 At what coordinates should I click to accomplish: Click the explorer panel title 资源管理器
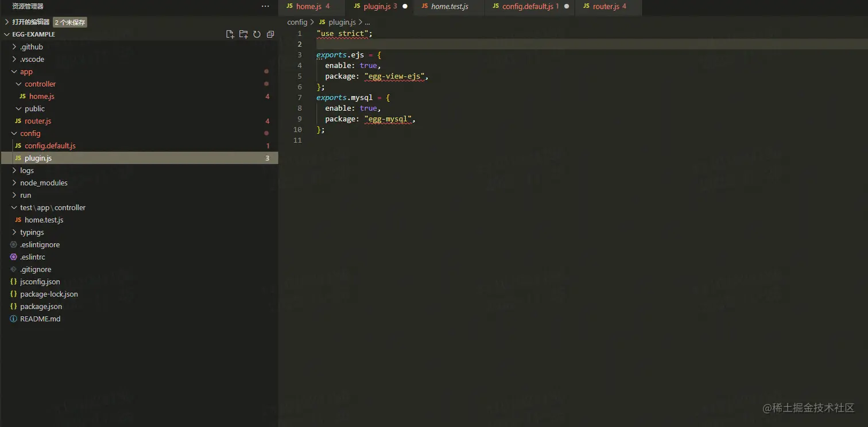(x=28, y=6)
